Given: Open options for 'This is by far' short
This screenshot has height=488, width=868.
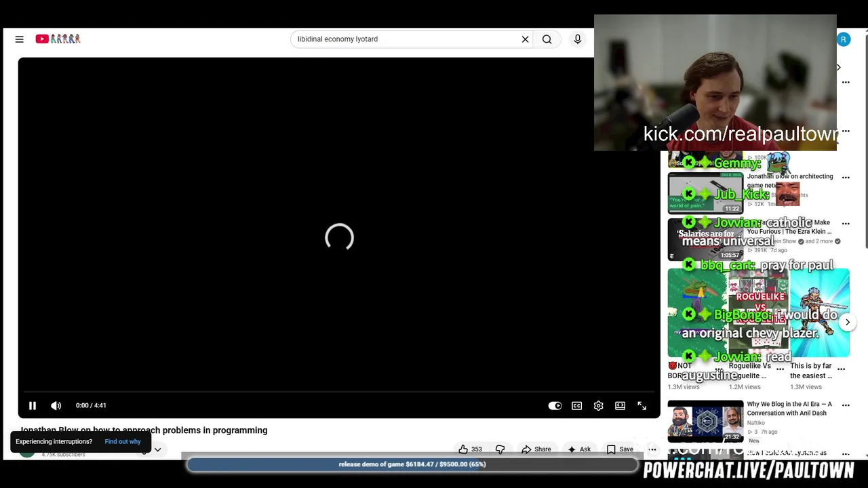Looking at the screenshot, I should coord(842,369).
